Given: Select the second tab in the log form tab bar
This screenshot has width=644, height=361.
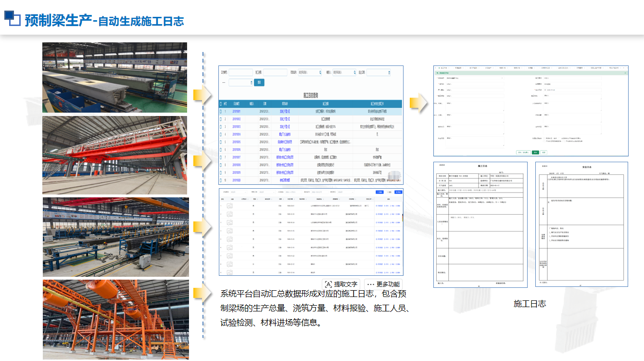Looking at the screenshot, I should pyautogui.click(x=458, y=68).
